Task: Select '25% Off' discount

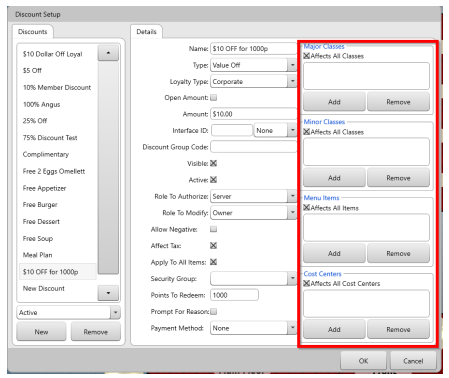Action: 57,121
